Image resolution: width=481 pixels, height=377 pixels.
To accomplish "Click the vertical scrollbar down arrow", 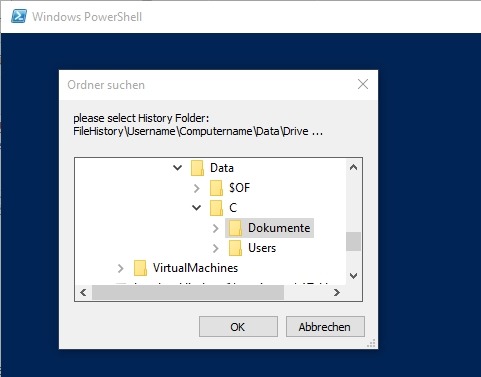I will click(x=353, y=276).
